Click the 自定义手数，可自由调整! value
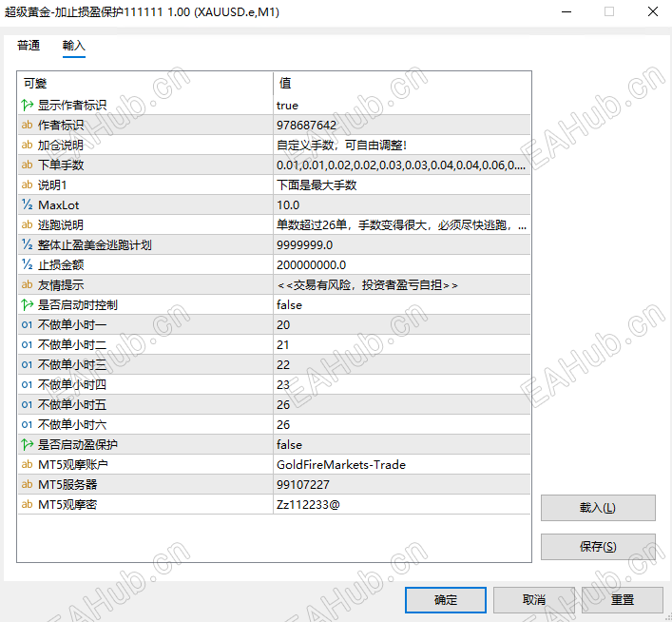This screenshot has height=622, width=672. tap(401, 145)
